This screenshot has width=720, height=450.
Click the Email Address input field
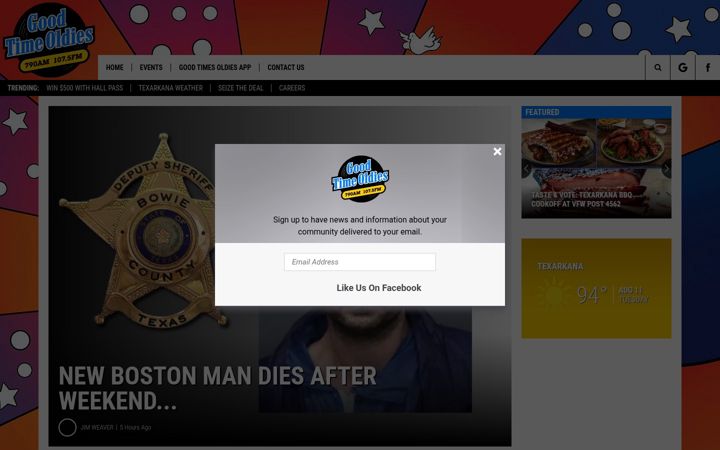pyautogui.click(x=360, y=262)
